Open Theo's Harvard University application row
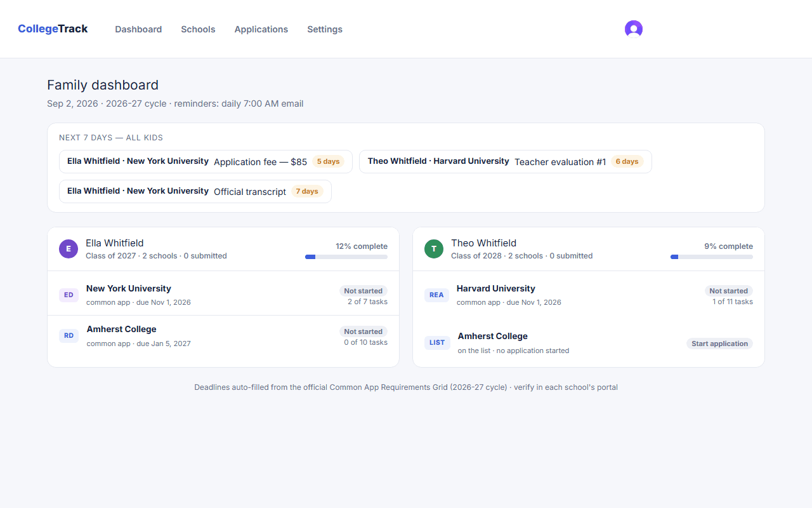Image resolution: width=812 pixels, height=508 pixels. coord(589,295)
